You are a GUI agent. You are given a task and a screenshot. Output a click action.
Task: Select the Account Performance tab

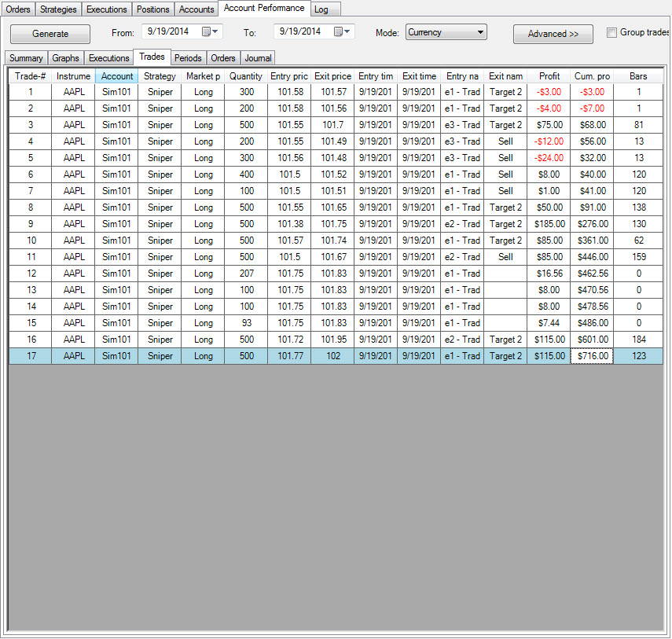tap(264, 8)
